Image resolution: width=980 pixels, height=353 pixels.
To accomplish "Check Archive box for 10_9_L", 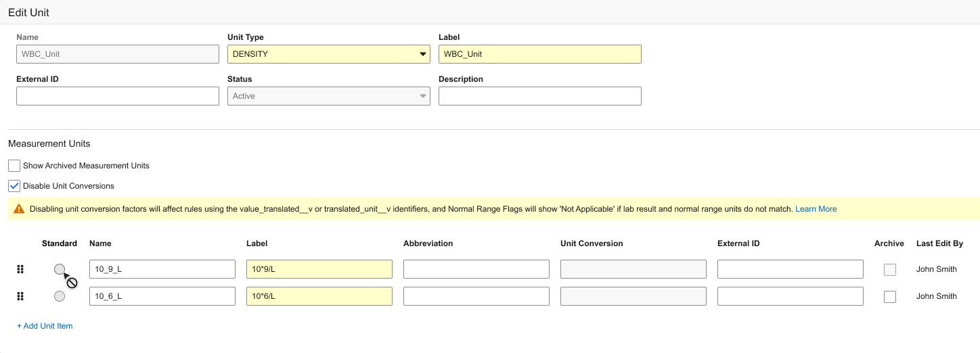I will pos(890,269).
